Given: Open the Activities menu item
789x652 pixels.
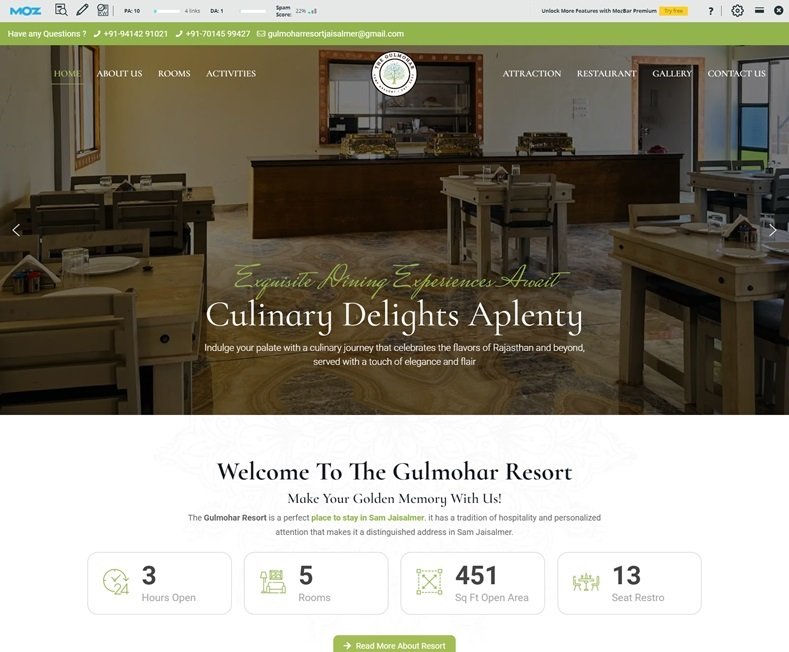Looking at the screenshot, I should [231, 73].
